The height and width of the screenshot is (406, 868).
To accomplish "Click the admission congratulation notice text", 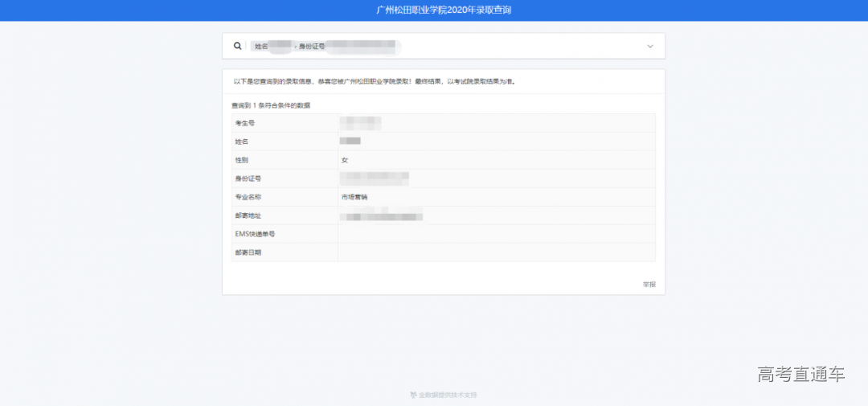I will (374, 82).
